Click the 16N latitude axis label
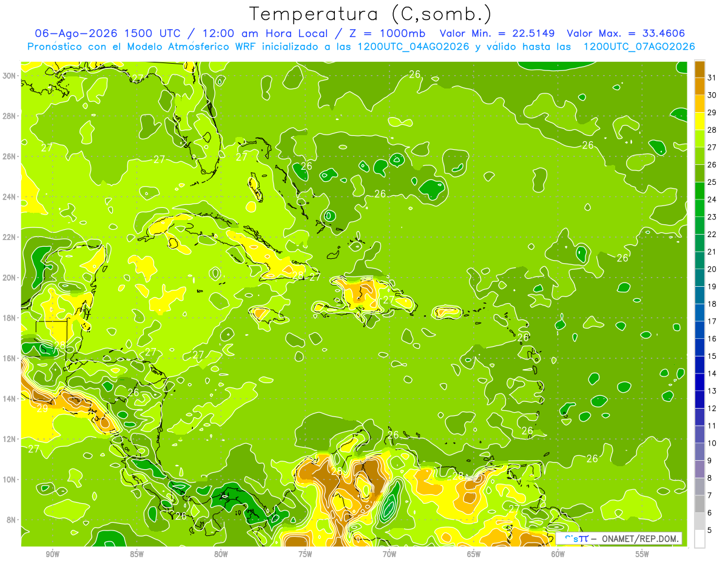The width and height of the screenshot is (728, 562). point(10,358)
